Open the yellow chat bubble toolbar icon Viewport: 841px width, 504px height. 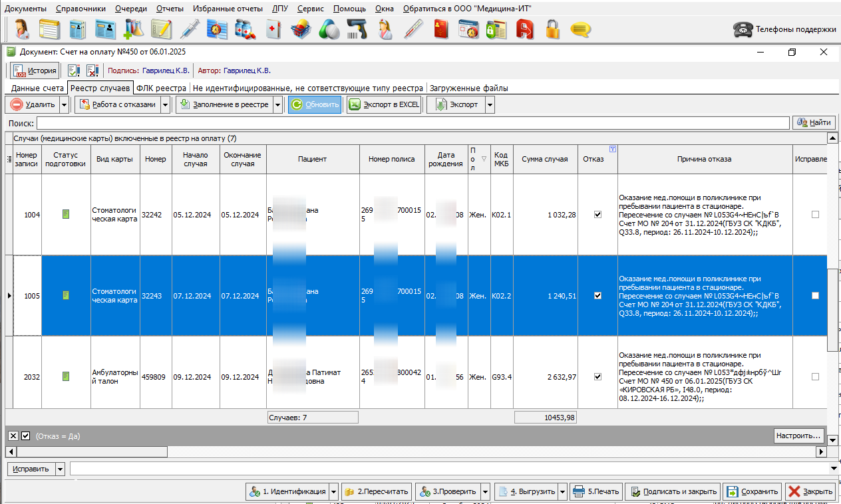point(581,29)
